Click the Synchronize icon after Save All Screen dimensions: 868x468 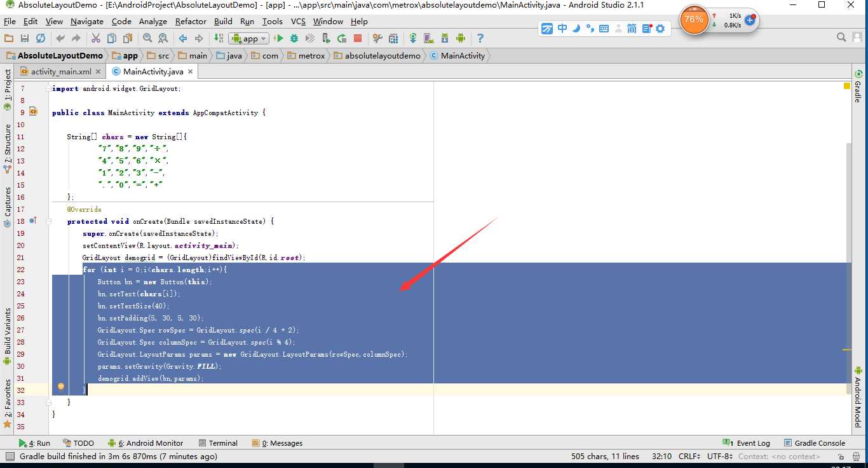coord(41,38)
